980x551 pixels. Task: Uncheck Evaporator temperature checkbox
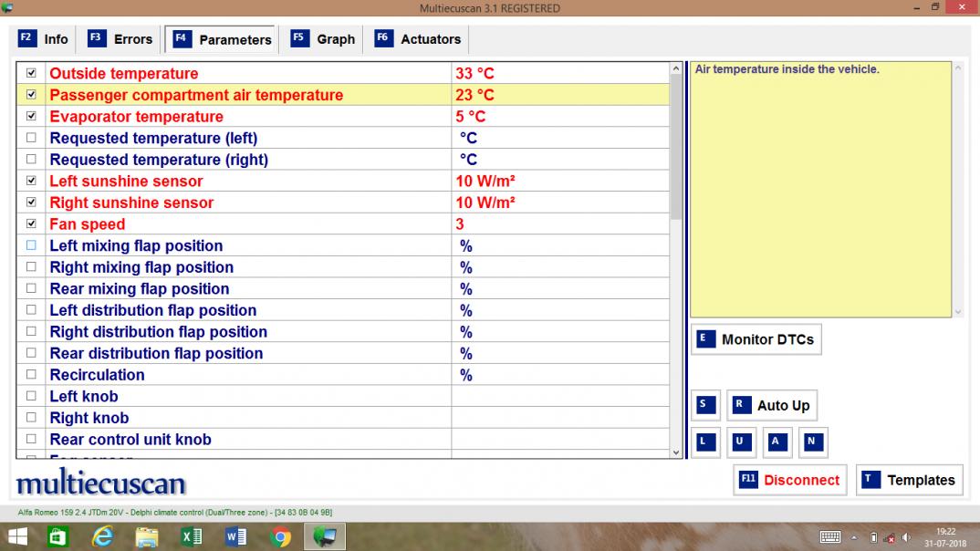pos(31,116)
